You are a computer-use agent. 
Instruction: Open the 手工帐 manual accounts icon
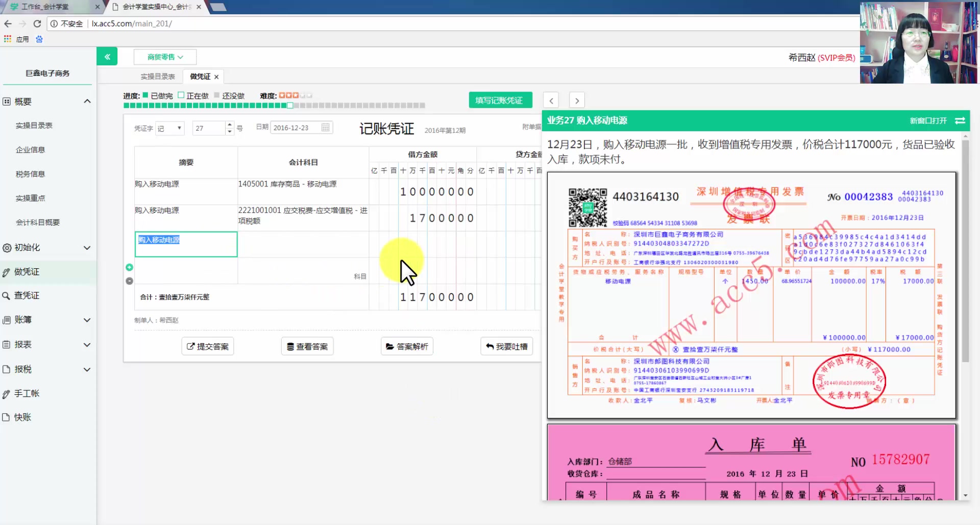[x=7, y=393]
